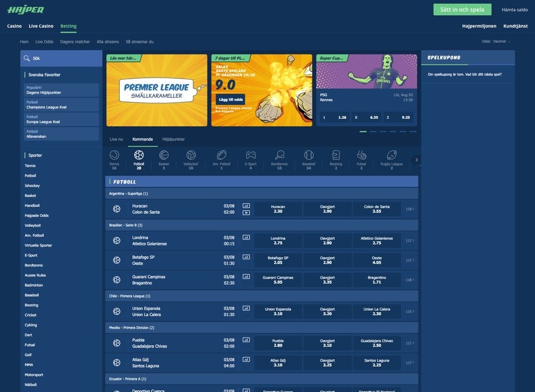Screen dimensions: 535x392
Task: Click the Hämta saldo link
Action: click(x=515, y=10)
